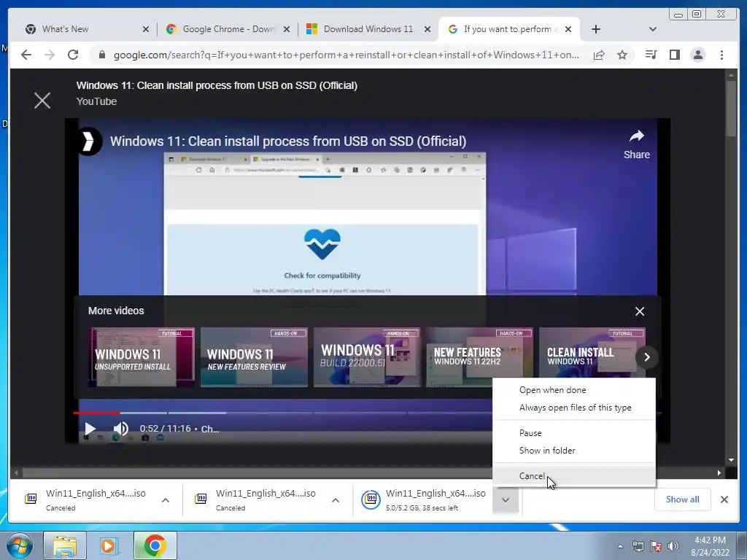
Task: Open Windows Explorer from taskbar
Action: tap(65, 545)
